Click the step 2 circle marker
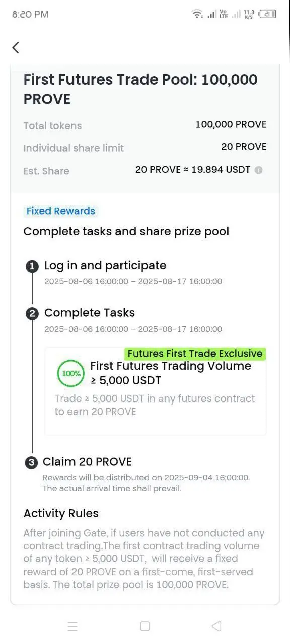The image size is (290, 644). 32,314
